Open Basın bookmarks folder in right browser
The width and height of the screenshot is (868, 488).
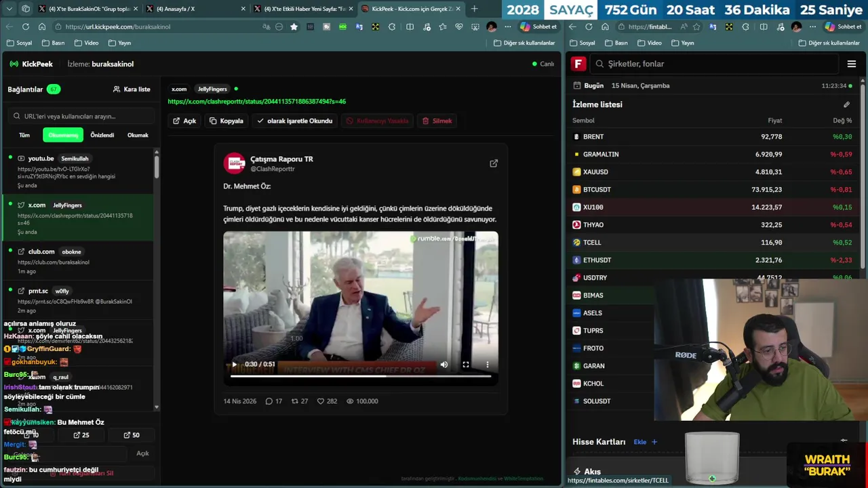click(616, 43)
